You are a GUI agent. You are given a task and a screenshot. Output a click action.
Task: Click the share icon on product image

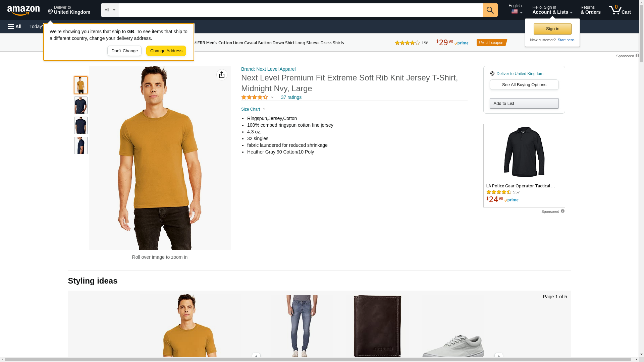pyautogui.click(x=222, y=75)
